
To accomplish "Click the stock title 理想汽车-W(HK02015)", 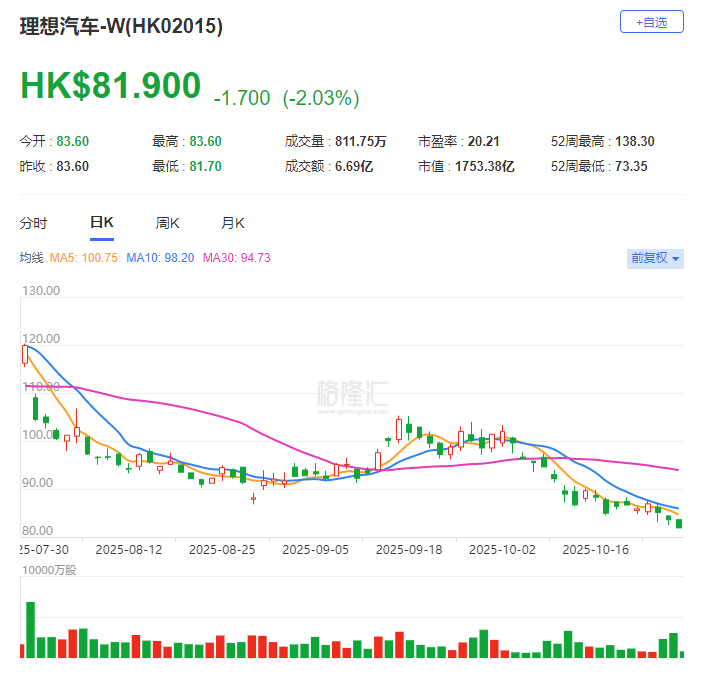I will click(x=121, y=27).
